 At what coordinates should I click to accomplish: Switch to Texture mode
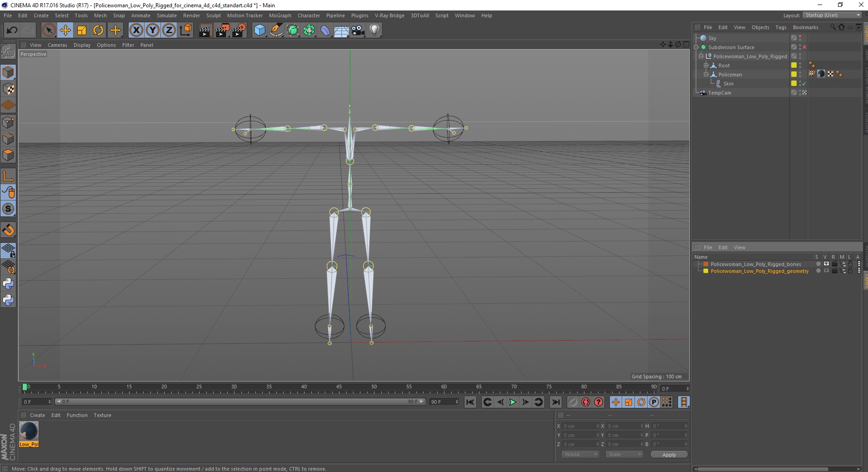(x=8, y=89)
